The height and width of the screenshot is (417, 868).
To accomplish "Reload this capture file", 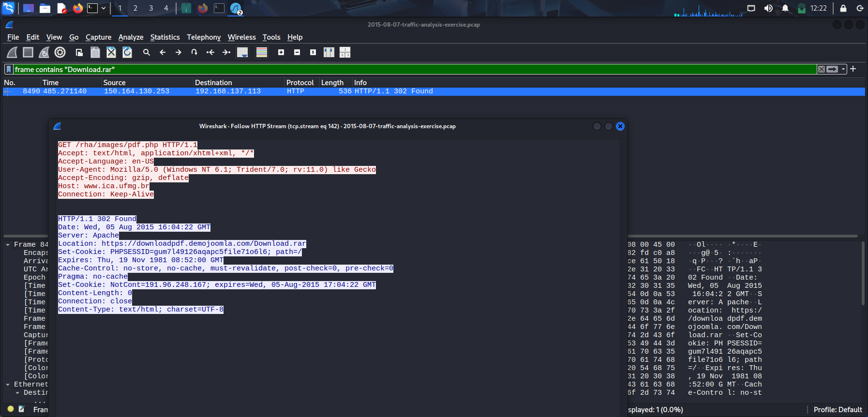I will point(127,52).
